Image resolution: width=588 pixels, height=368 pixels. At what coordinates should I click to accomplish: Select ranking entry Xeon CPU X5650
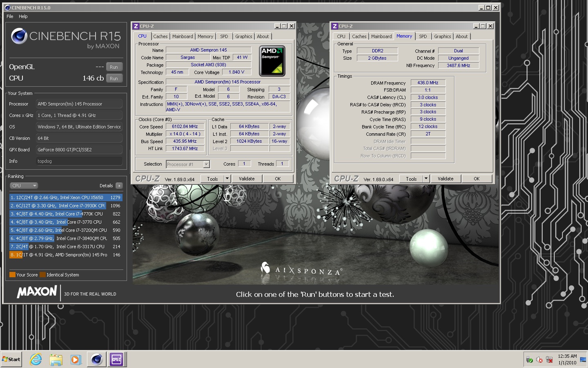point(66,197)
